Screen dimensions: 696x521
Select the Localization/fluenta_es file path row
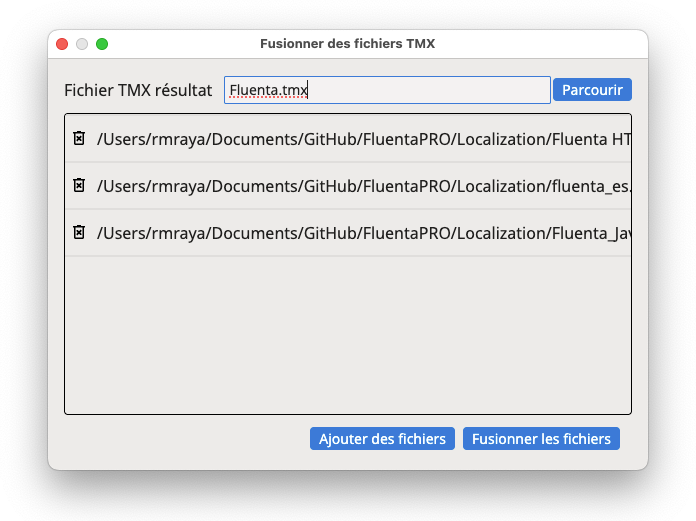pyautogui.click(x=348, y=186)
